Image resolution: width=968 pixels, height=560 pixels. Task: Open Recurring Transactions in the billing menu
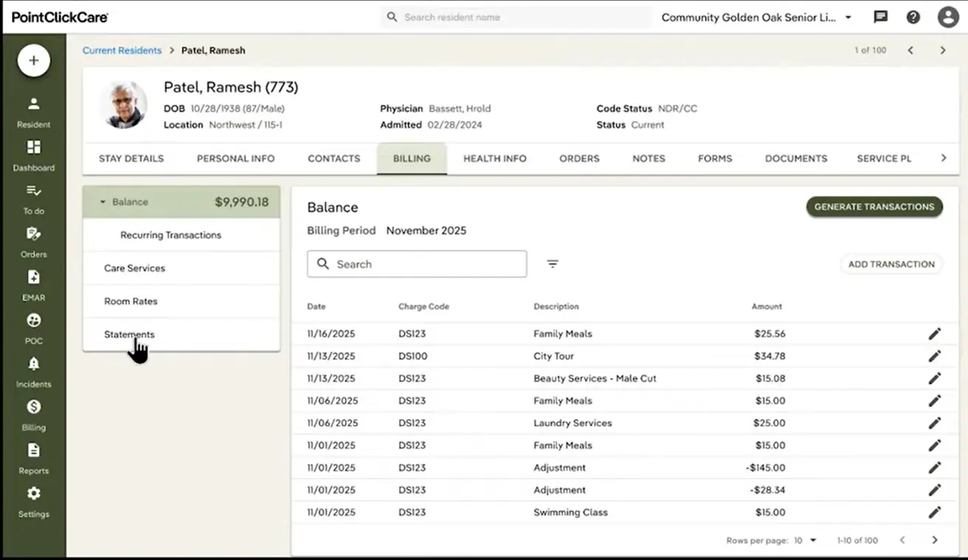(182, 235)
